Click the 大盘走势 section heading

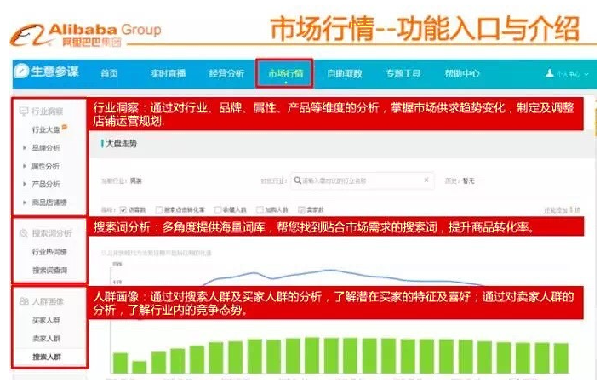(x=121, y=143)
